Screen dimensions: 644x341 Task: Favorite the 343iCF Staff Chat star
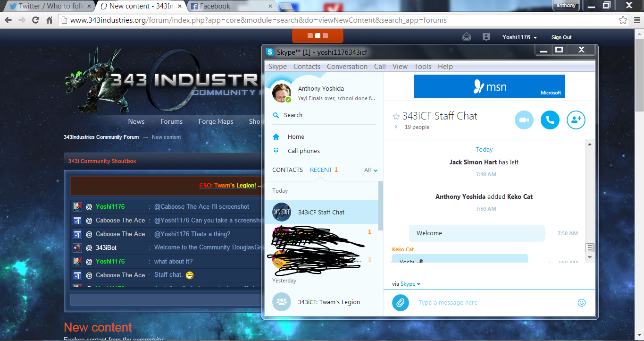pyautogui.click(x=396, y=116)
